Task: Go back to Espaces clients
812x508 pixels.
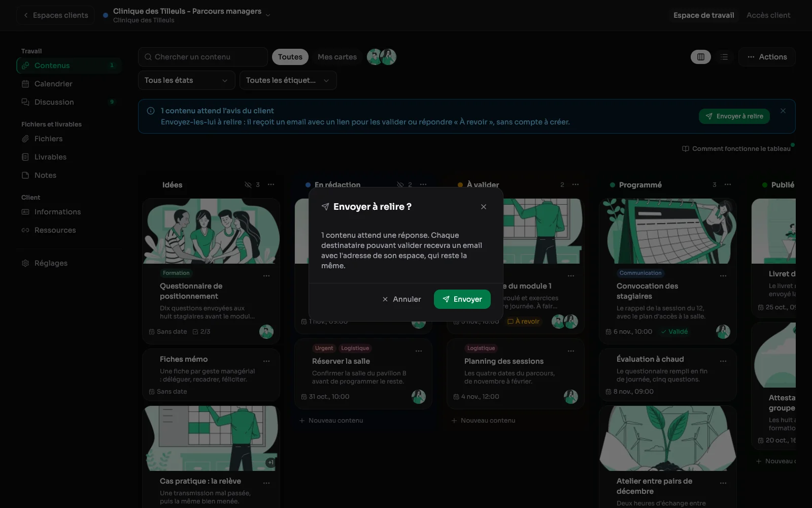Action: click(x=55, y=15)
